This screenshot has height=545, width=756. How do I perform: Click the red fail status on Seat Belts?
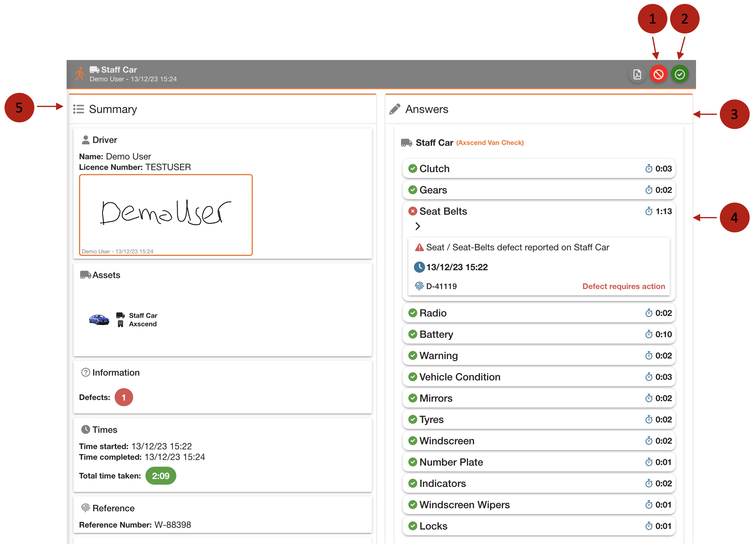click(413, 211)
